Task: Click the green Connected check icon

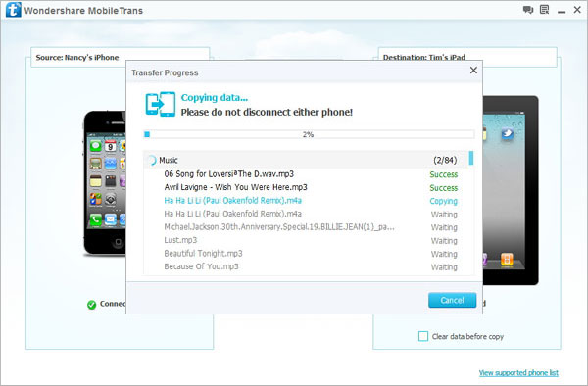Action: click(91, 305)
